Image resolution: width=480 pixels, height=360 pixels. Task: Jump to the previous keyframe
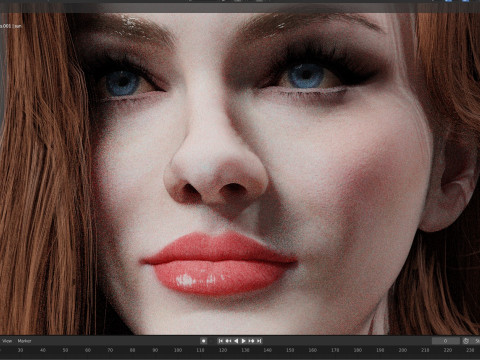tap(228, 341)
